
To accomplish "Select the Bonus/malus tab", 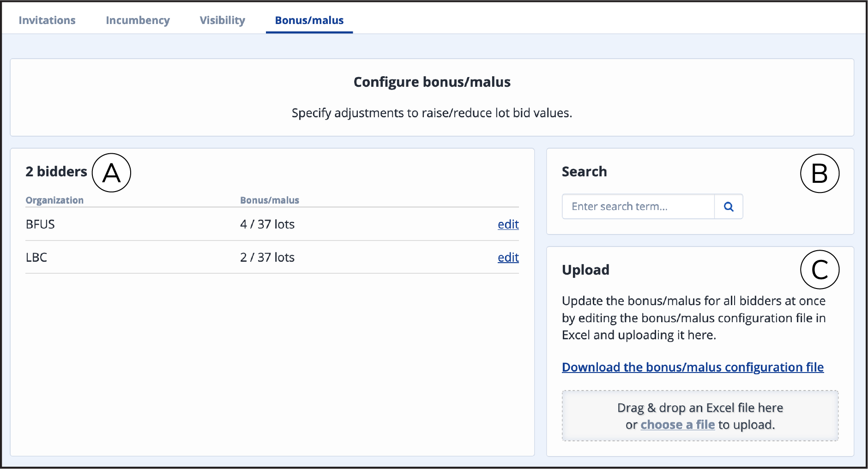I will point(309,20).
